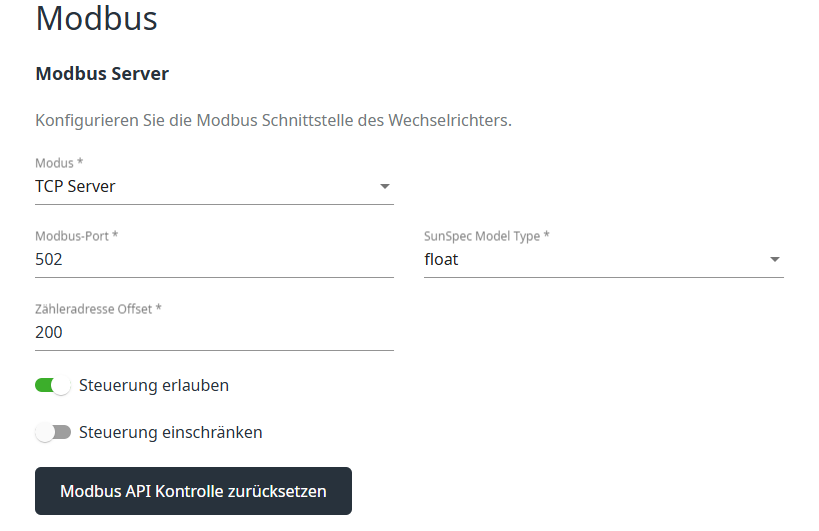Click the Steuerung erlauben label text
The width and height of the screenshot is (819, 531).
154,385
